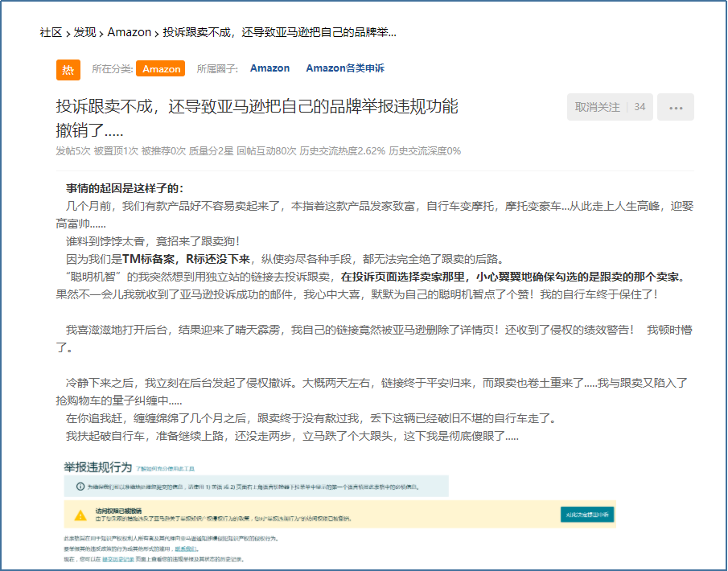Click the yellow warning triangle icon

[80, 515]
